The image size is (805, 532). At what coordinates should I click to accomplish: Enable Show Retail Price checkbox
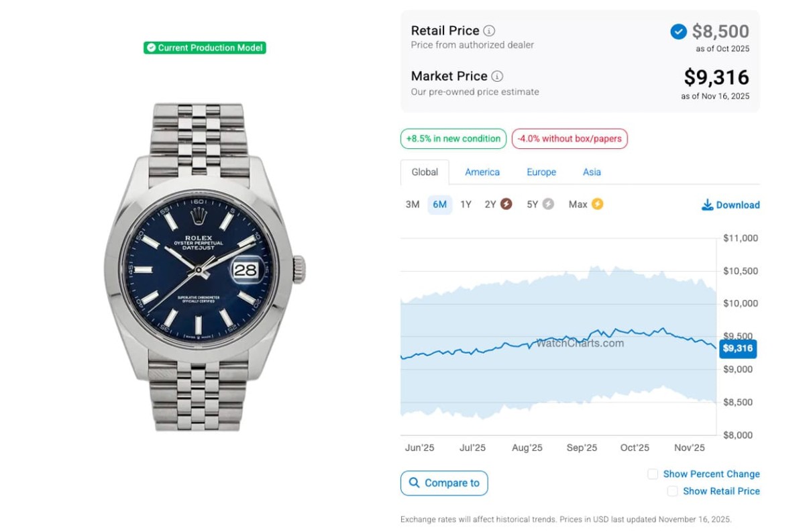[672, 491]
